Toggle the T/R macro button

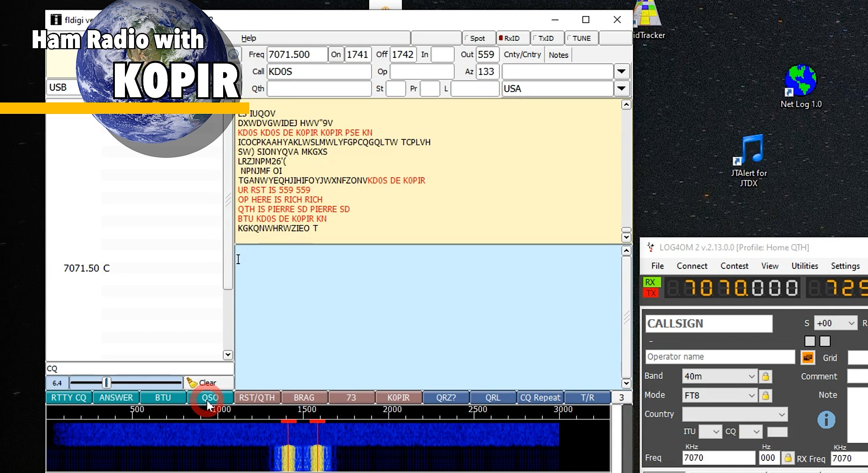[587, 397]
